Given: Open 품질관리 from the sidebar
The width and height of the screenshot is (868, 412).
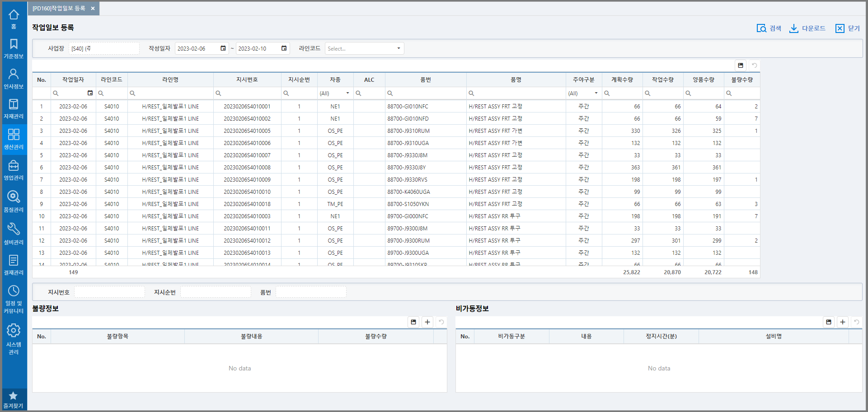Looking at the screenshot, I should coord(14,201).
